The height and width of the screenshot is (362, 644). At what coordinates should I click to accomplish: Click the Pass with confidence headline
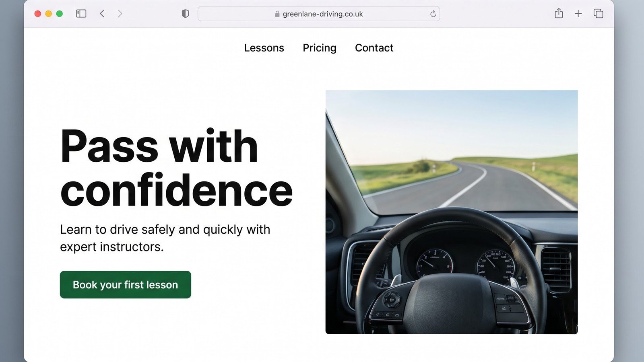coord(176,168)
